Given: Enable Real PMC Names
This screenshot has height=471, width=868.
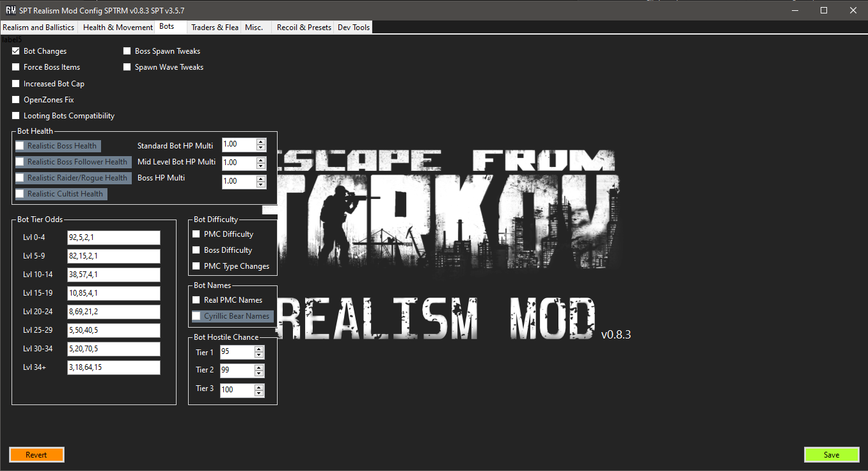Looking at the screenshot, I should pyautogui.click(x=196, y=300).
